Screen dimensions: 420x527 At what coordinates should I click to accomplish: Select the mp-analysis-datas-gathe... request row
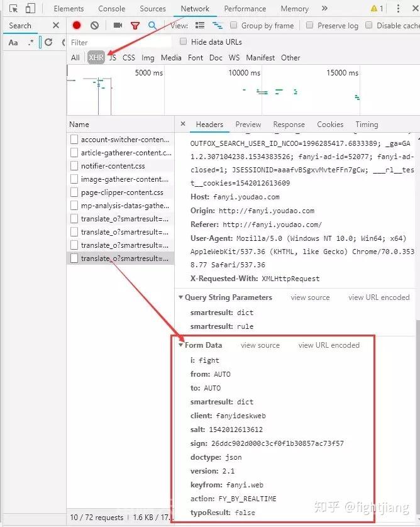click(x=120, y=206)
